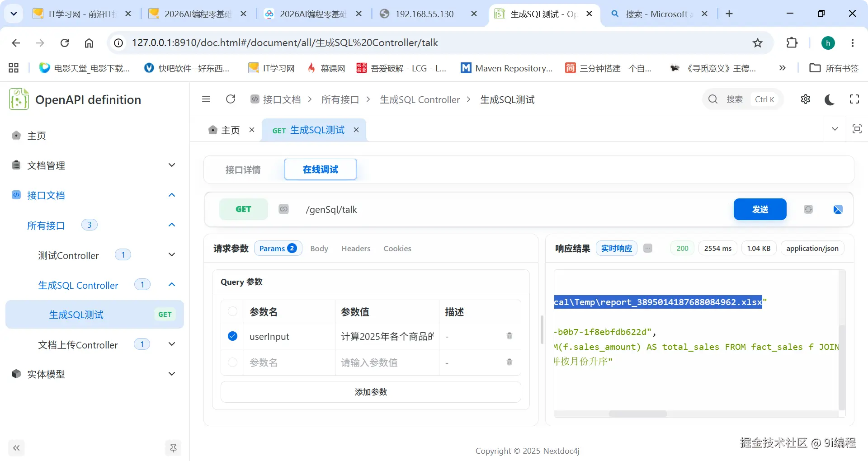Toggle the select-all checkbox in parameter header

point(232,311)
